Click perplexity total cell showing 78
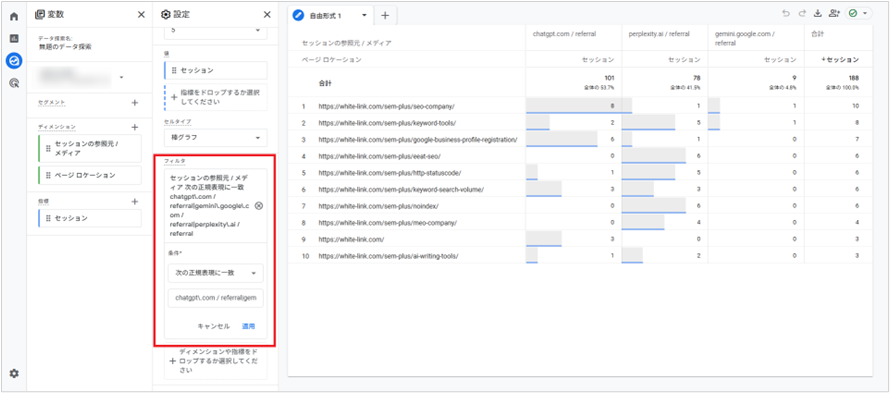890x393 pixels. [665, 82]
